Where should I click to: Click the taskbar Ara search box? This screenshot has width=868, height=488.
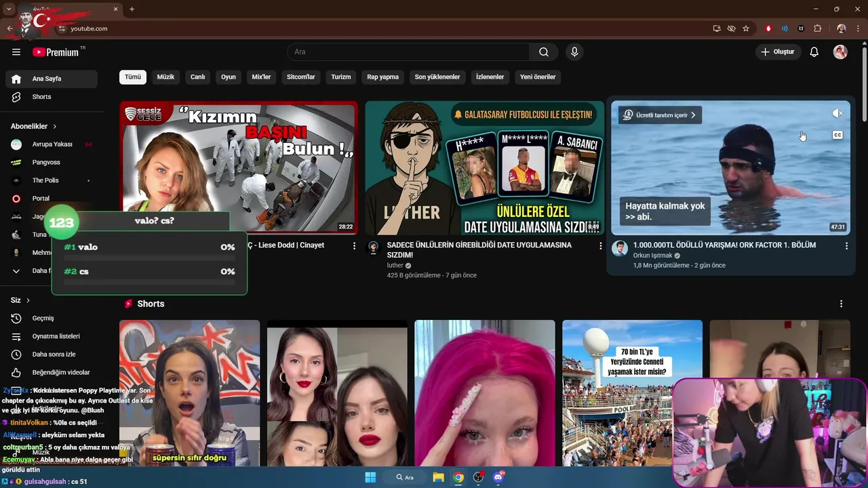click(406, 477)
